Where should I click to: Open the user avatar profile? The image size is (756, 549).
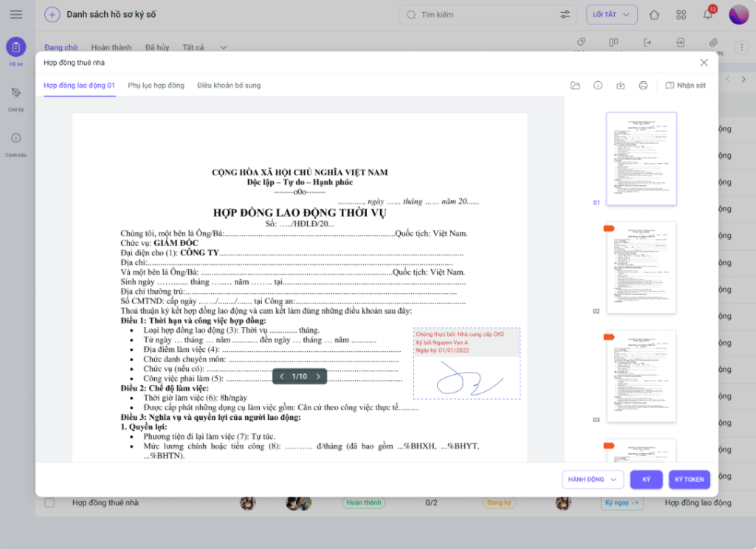point(738,15)
